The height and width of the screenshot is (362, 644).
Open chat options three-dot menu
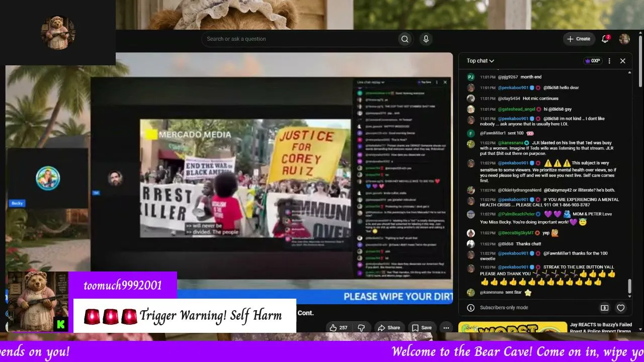(609, 61)
